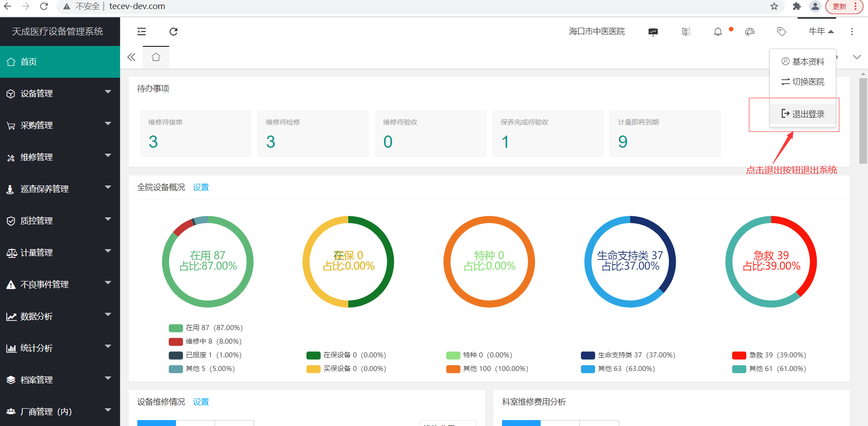Click the 不安全 security warning icon

click(x=67, y=6)
